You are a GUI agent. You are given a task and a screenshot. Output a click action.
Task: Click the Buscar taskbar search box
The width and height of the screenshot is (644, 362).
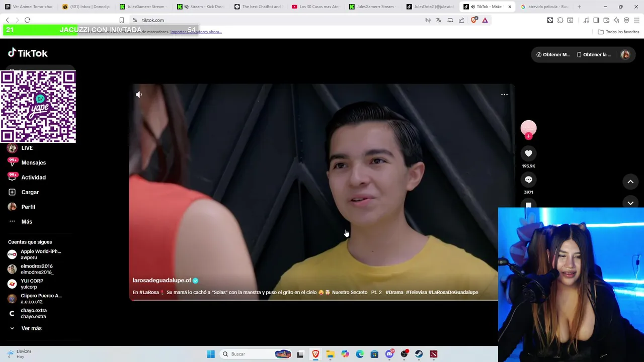[257, 354]
